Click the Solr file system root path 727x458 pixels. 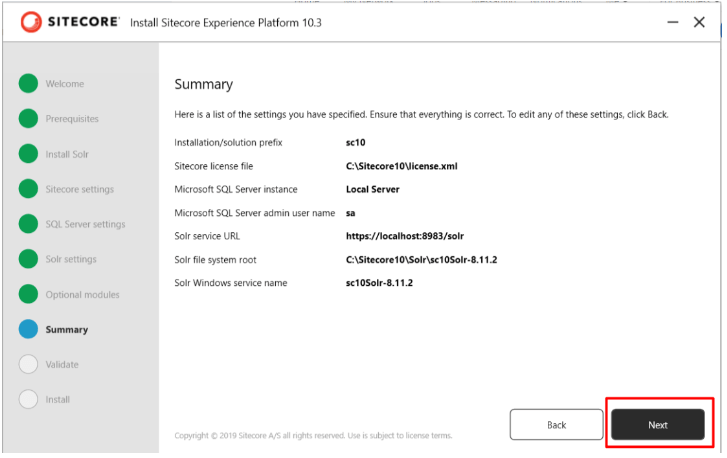(421, 259)
